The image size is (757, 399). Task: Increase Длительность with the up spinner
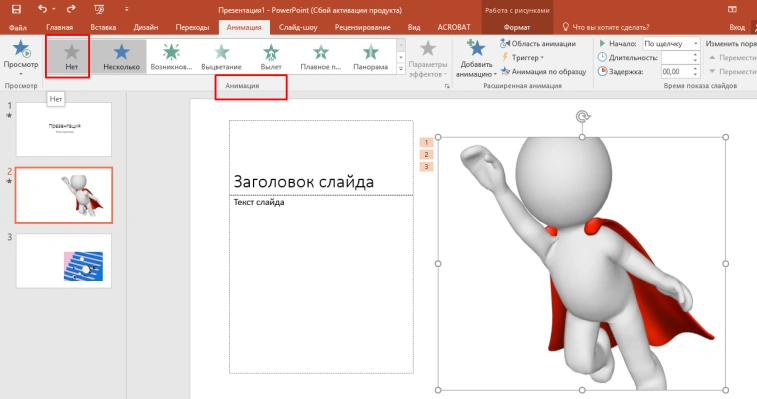(695, 55)
